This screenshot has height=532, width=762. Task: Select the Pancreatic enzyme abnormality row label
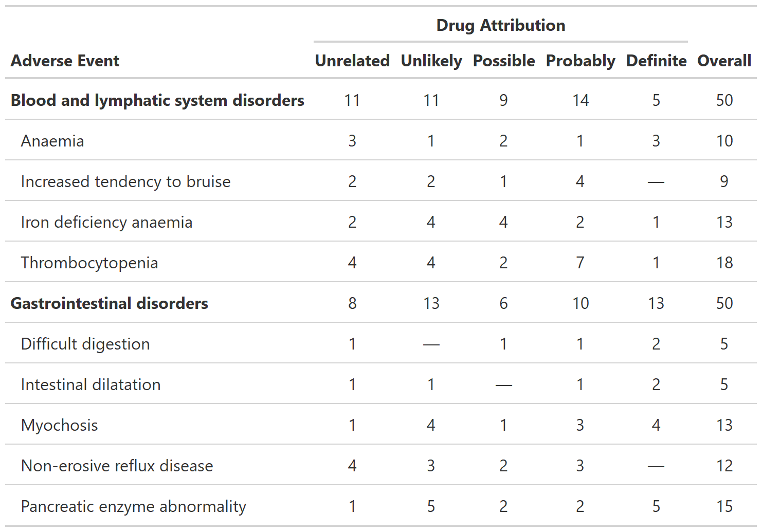pos(133,506)
